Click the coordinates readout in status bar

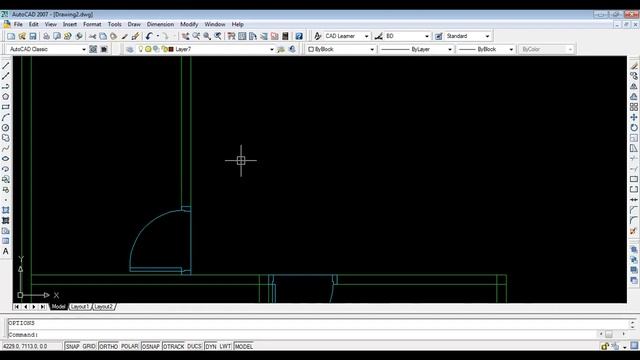32,346
